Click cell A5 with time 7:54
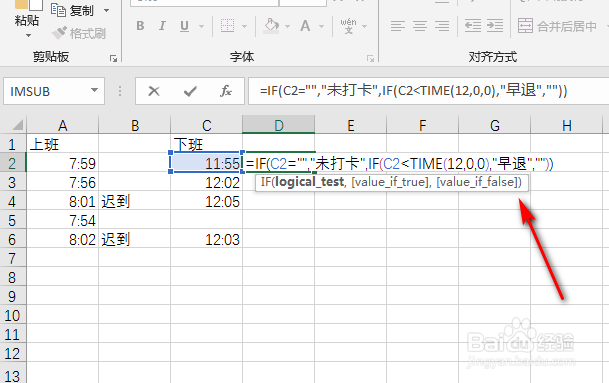This screenshot has width=609, height=383. pos(63,221)
